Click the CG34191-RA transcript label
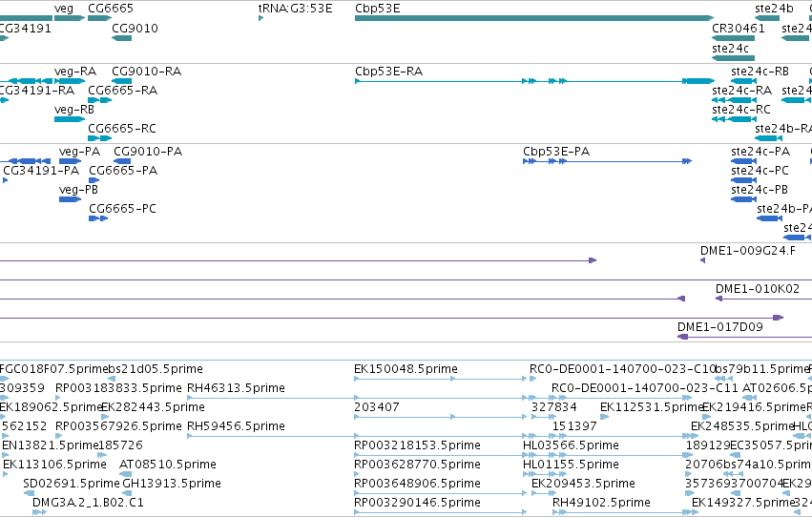 tap(36, 90)
